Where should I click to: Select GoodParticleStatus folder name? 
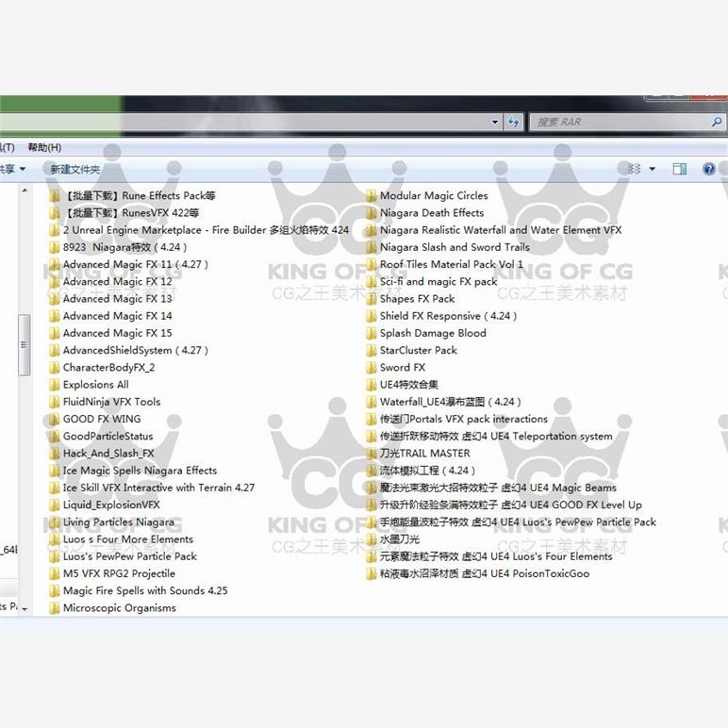click(108, 437)
